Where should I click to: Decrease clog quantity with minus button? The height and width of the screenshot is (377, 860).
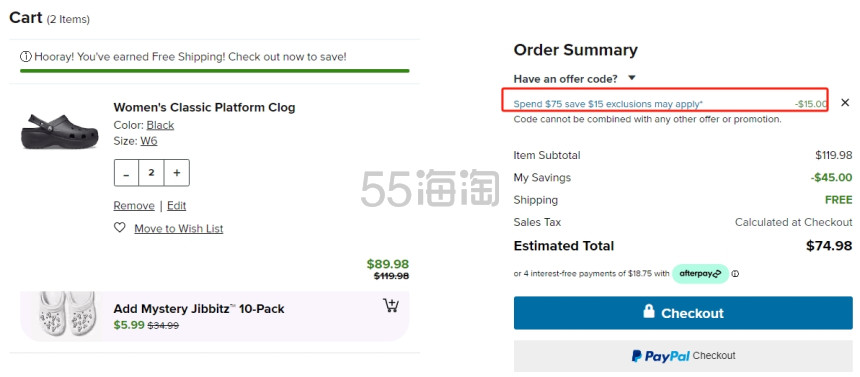coord(127,173)
